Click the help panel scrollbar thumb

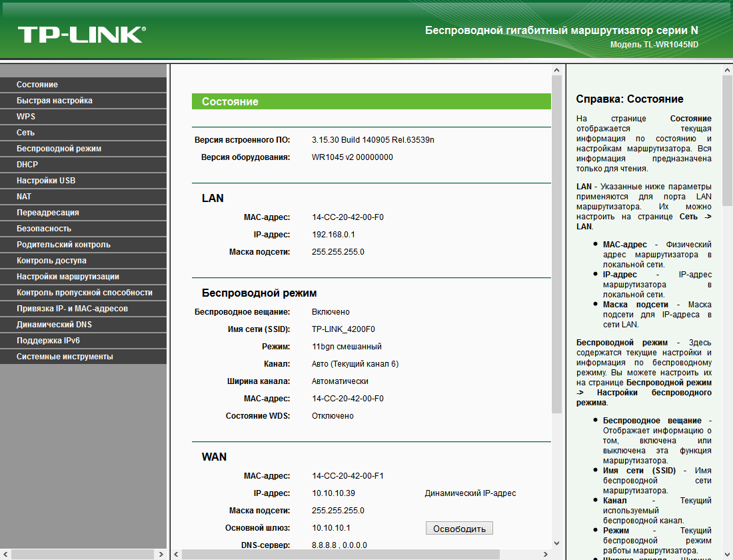tap(727, 141)
